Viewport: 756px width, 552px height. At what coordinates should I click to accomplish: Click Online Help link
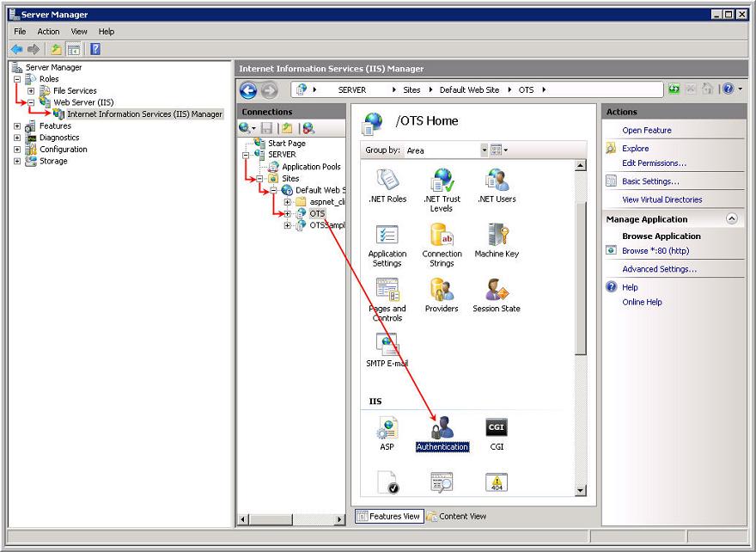[x=642, y=302]
